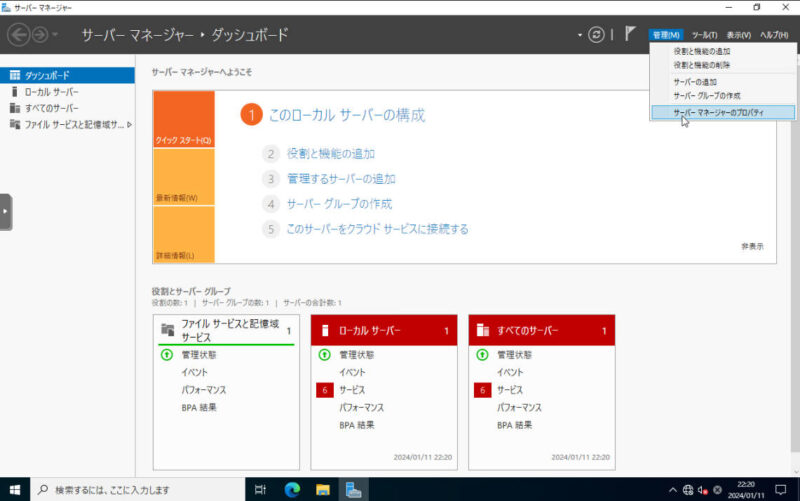Image resolution: width=800 pixels, height=501 pixels.
Task: Click 非表示 to hide welcome tile
Action: [x=753, y=246]
